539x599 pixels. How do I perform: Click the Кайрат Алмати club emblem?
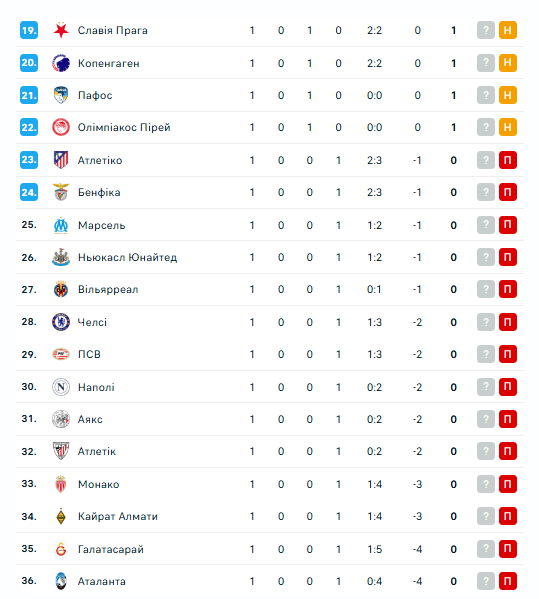(x=61, y=516)
